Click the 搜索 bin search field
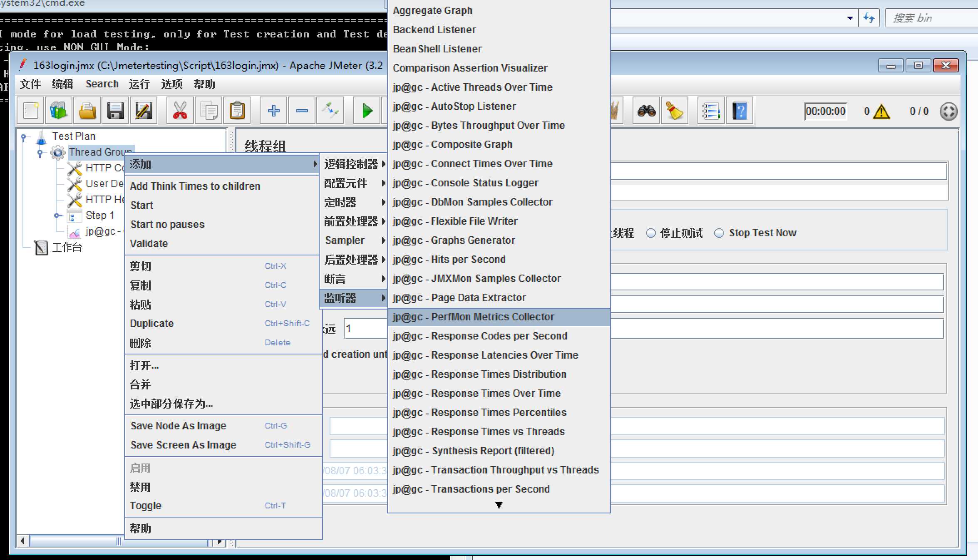Viewport: 978px width, 560px height. [932, 18]
